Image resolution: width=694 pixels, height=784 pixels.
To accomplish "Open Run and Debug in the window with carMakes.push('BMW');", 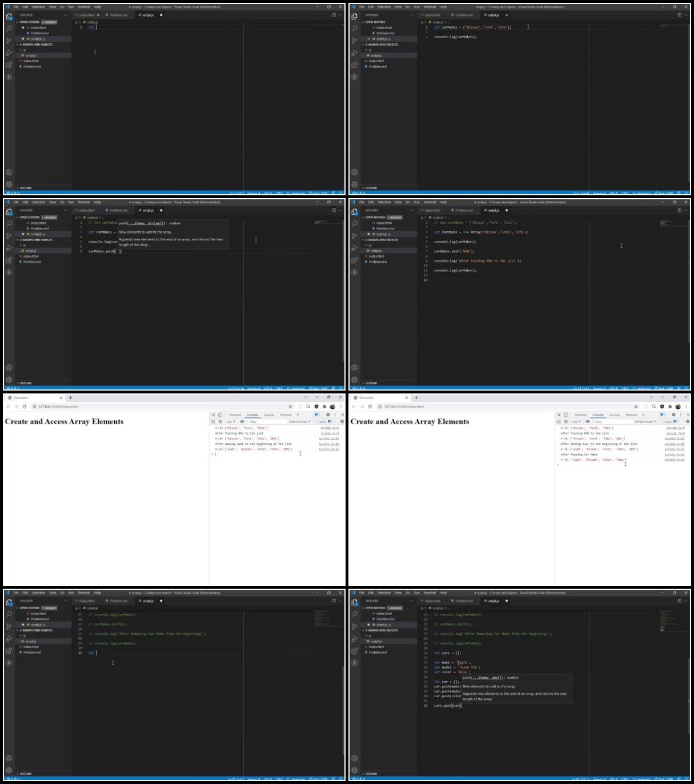I will (x=355, y=248).
